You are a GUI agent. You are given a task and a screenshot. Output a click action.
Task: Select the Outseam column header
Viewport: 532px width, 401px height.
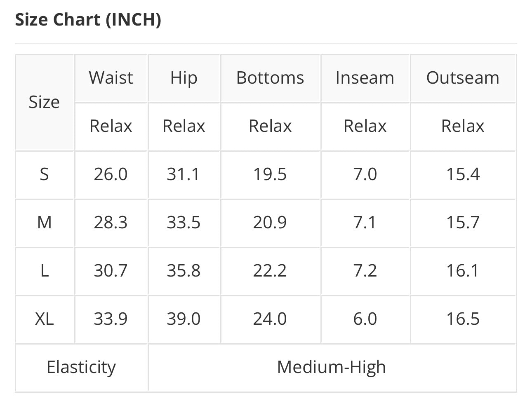coord(463,78)
